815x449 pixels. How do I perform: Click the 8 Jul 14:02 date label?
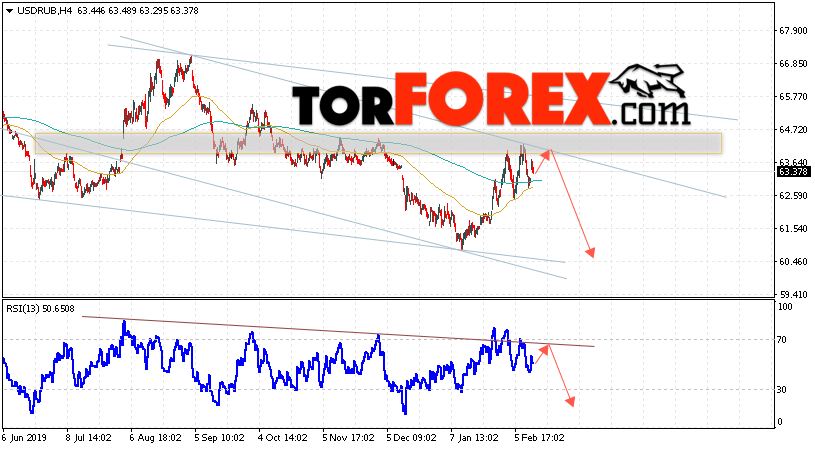pyautogui.click(x=89, y=438)
